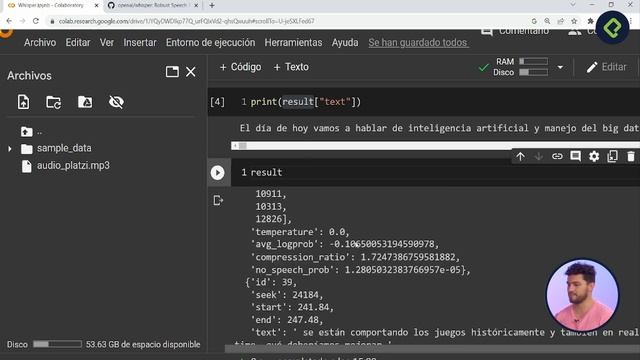
Task: Open the Ver menu
Action: (107, 42)
